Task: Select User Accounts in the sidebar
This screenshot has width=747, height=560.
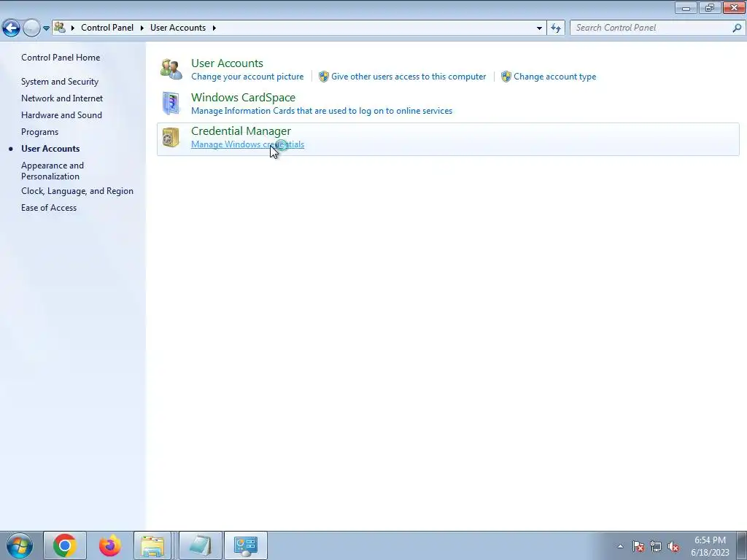Action: tap(50, 149)
